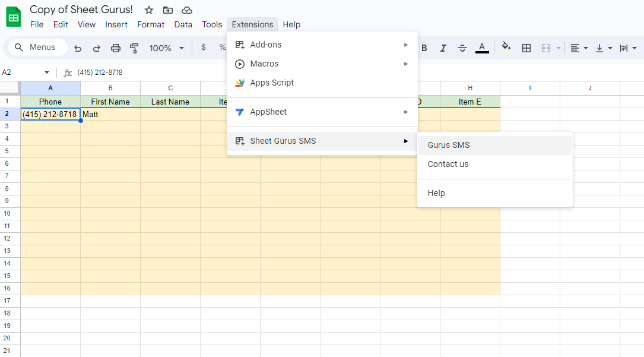Expand the Add-ons submenu

coord(322,45)
